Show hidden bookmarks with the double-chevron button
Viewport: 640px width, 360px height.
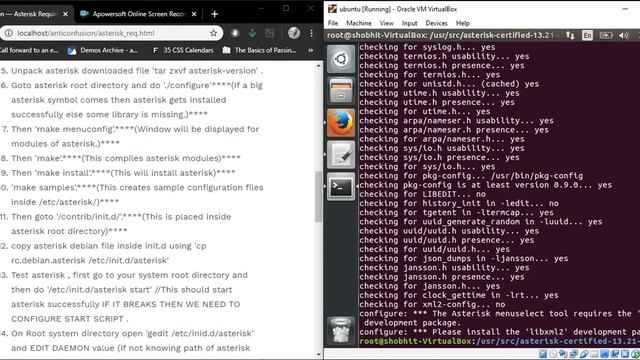coord(311,50)
